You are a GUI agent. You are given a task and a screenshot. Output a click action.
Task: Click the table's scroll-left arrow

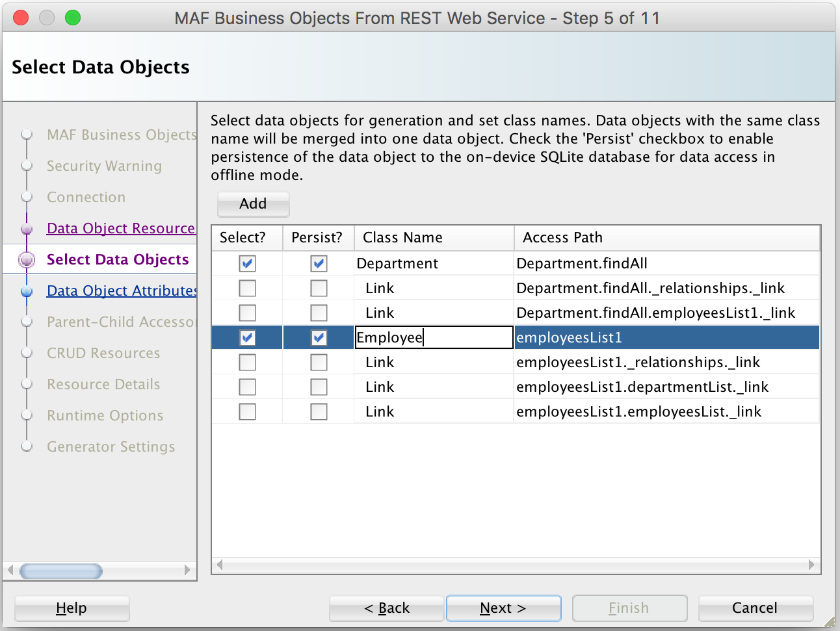[x=220, y=565]
